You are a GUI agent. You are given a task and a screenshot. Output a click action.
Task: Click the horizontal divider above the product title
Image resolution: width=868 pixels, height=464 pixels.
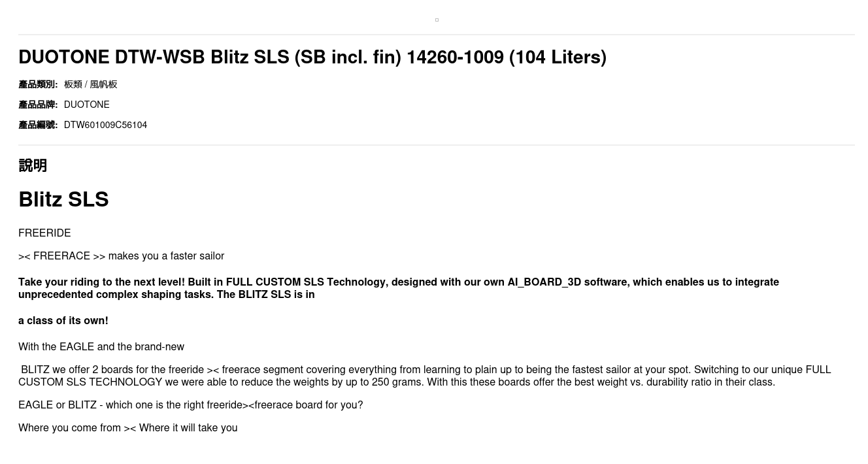coord(437,35)
